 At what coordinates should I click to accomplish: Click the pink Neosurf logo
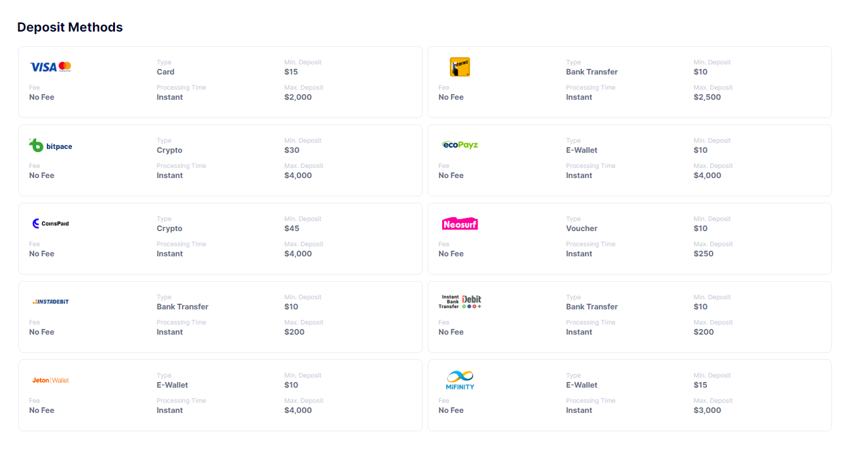460,224
